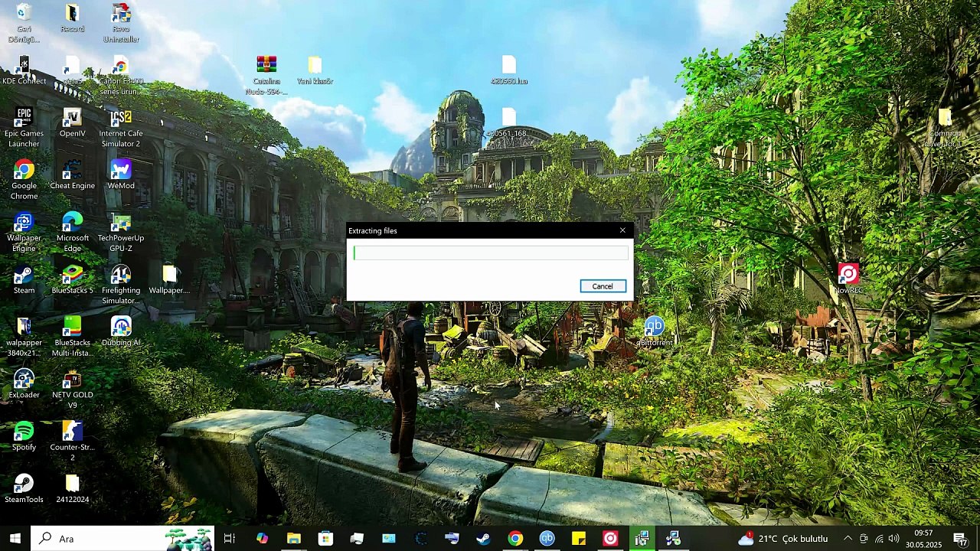
Task: Select the Microsoft Edge desktop shortcut
Action: pos(72,232)
